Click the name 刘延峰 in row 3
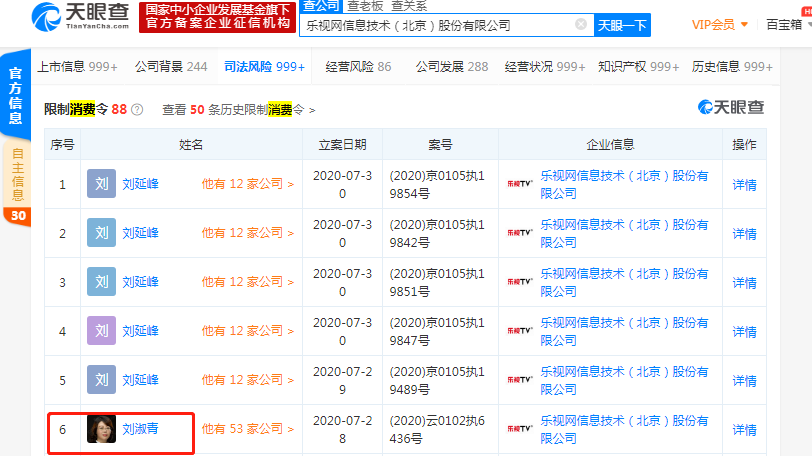 coord(140,282)
